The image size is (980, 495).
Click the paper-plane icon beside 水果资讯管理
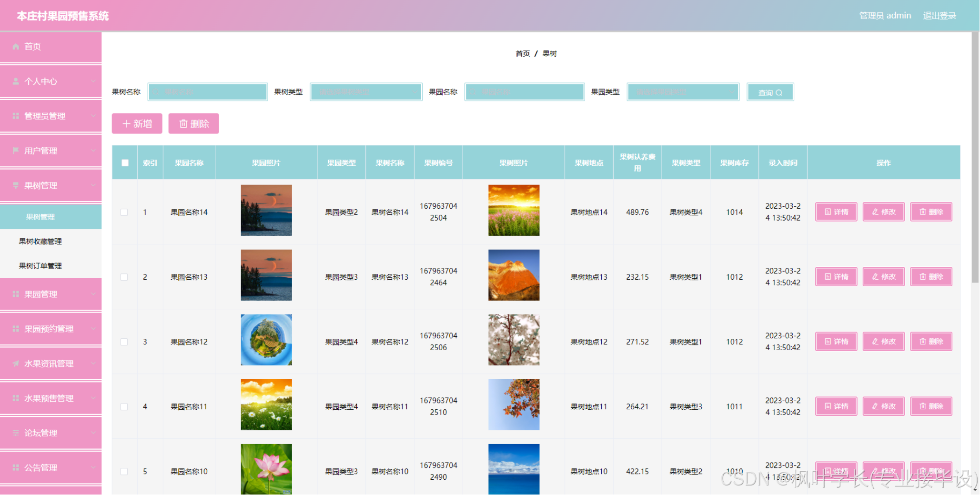tap(16, 364)
